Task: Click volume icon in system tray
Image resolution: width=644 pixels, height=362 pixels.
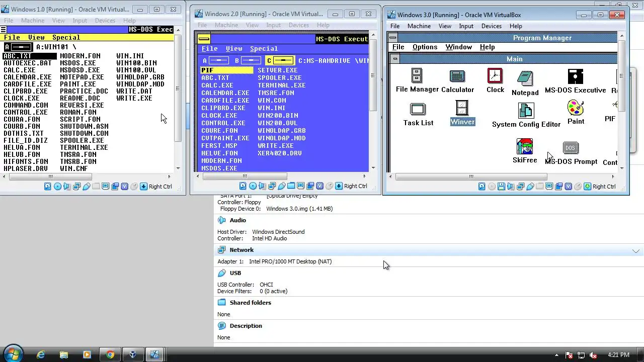Action: [x=593, y=355]
